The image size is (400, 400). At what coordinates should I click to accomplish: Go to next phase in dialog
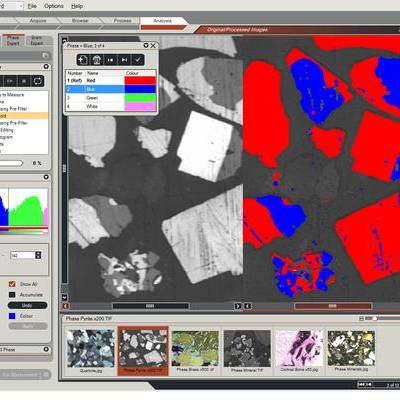point(124,60)
